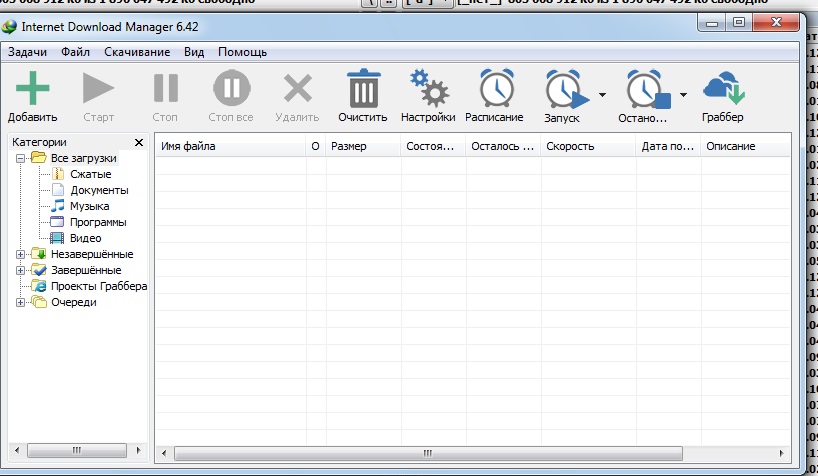Click the Стоп pause icon
Screen dimensions: 818x476
pyautogui.click(x=165, y=88)
